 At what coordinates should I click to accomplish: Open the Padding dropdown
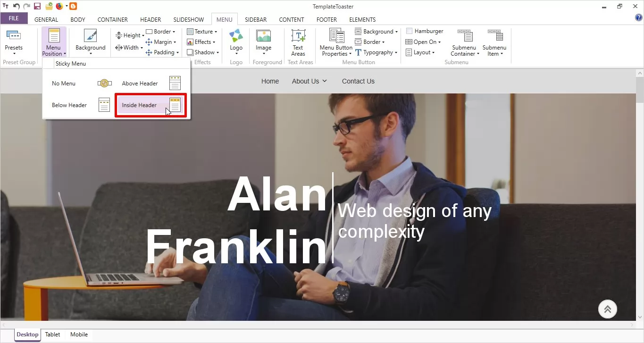163,52
